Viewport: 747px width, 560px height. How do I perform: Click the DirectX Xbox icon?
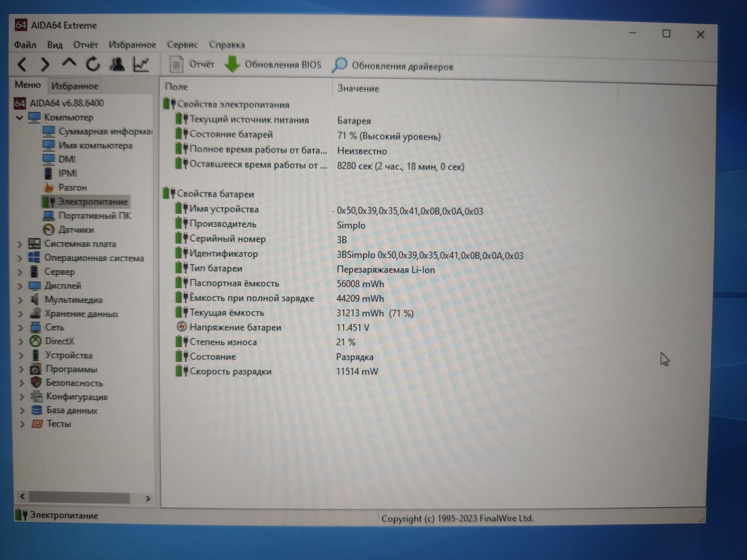click(x=36, y=341)
